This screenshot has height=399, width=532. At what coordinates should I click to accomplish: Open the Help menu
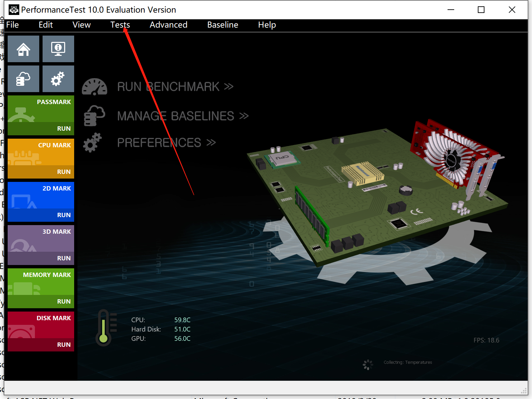267,25
